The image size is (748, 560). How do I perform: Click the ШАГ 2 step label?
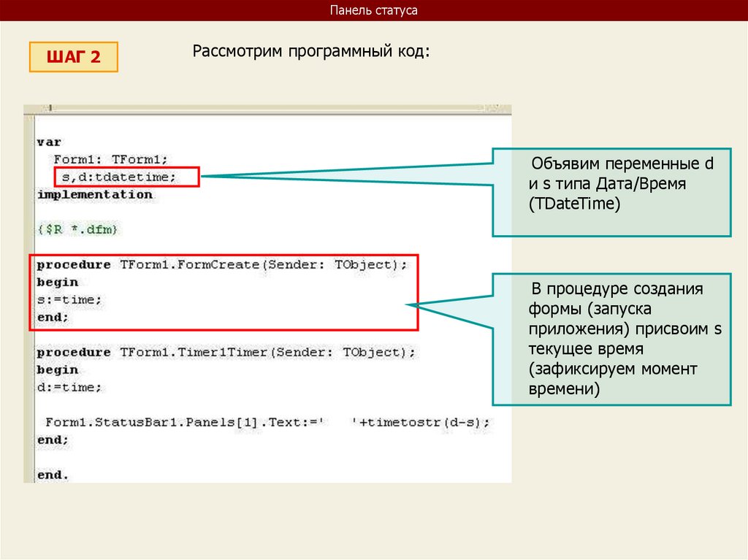[74, 57]
